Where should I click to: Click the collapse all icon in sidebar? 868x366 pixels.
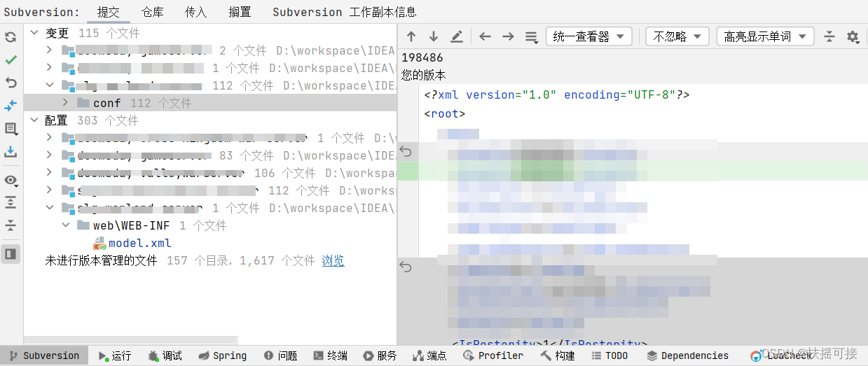[11, 225]
